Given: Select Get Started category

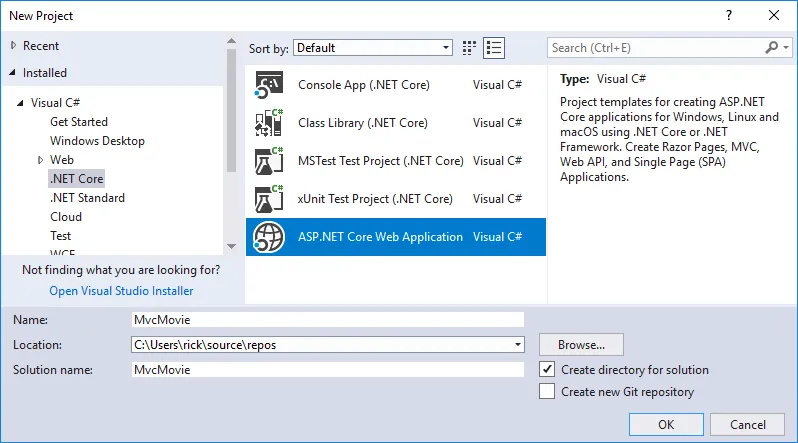Looking at the screenshot, I should point(79,122).
